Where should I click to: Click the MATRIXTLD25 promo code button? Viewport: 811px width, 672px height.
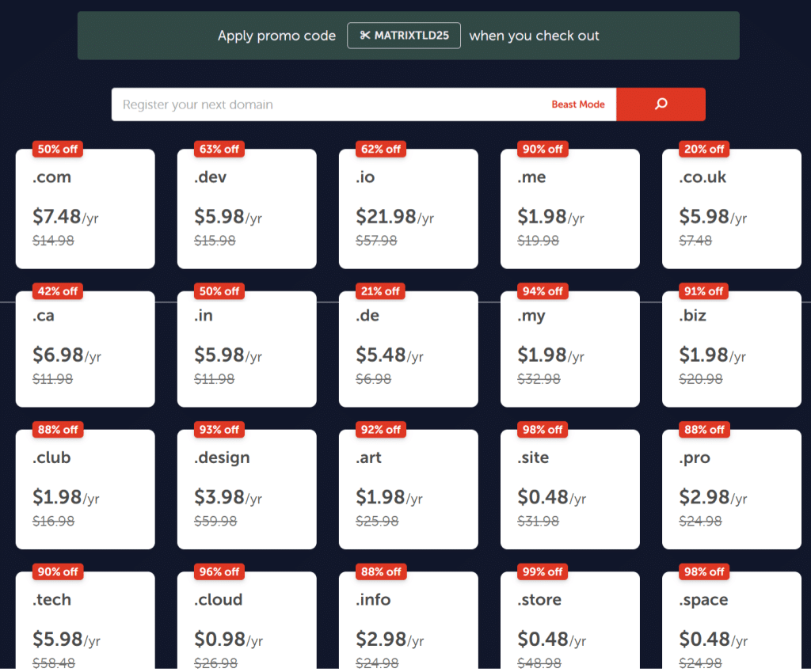(404, 35)
